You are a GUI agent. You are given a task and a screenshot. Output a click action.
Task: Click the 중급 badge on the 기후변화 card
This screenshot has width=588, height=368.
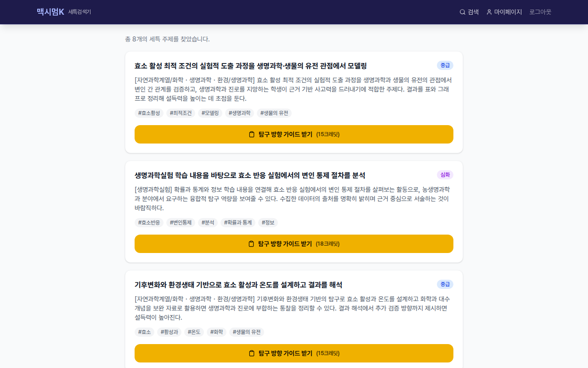[445, 284]
